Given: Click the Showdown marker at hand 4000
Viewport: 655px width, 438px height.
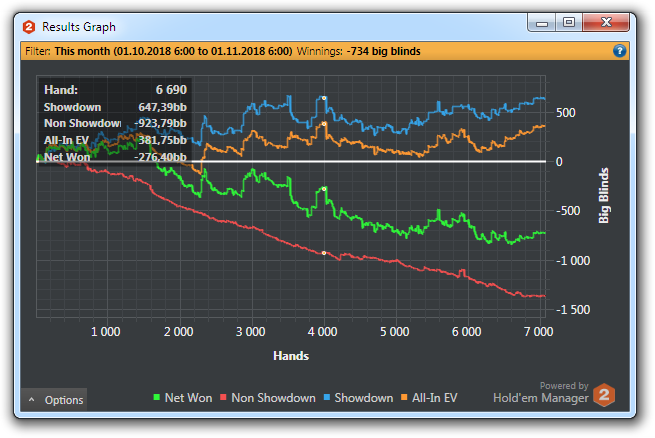Looking at the screenshot, I should pos(324,98).
